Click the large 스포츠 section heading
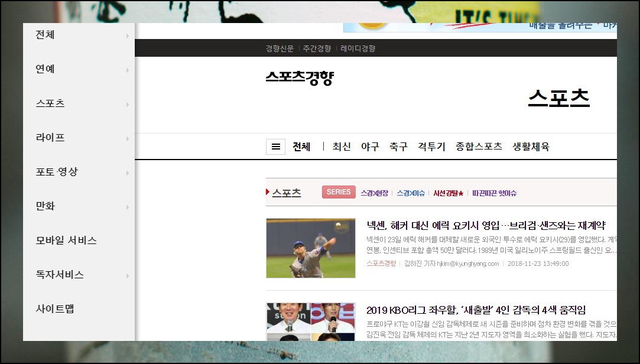 tap(559, 98)
